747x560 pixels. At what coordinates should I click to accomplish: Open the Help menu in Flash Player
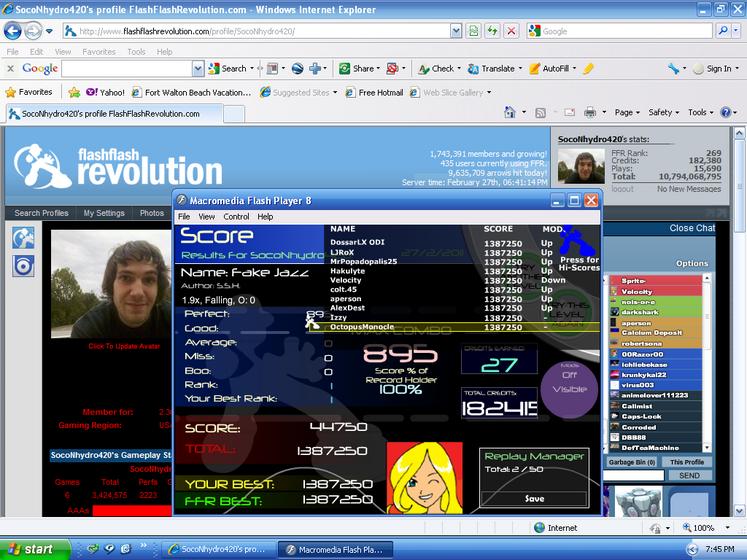(x=265, y=216)
